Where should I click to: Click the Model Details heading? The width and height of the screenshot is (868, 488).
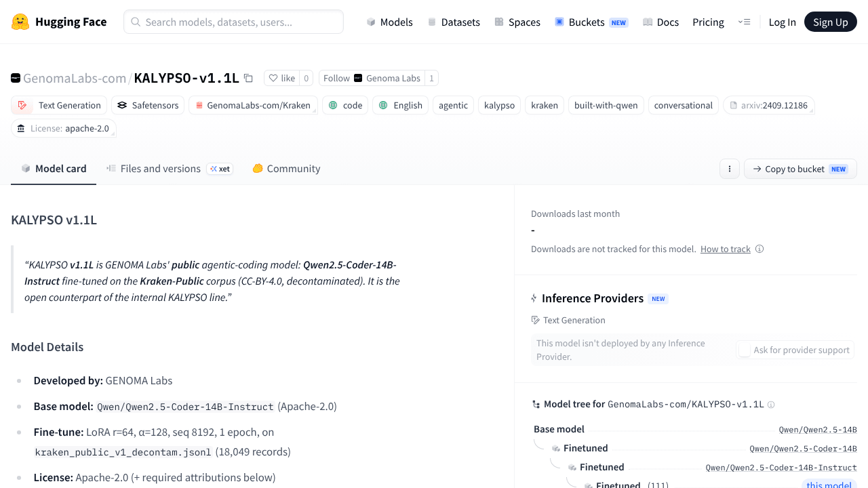pyautogui.click(x=47, y=347)
